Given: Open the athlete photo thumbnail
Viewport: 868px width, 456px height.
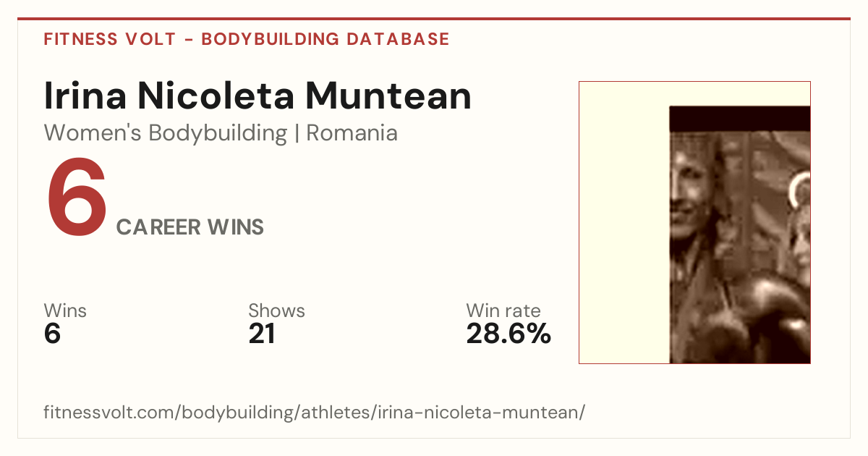Looking at the screenshot, I should [694, 222].
